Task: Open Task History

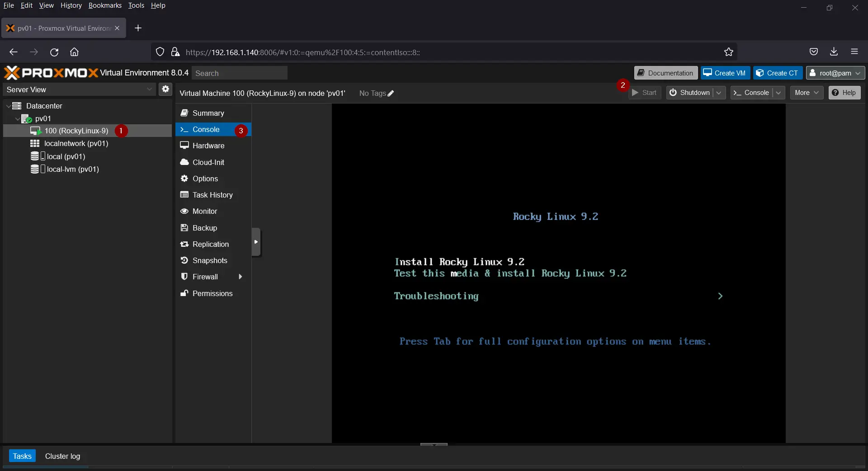Action: [213, 195]
